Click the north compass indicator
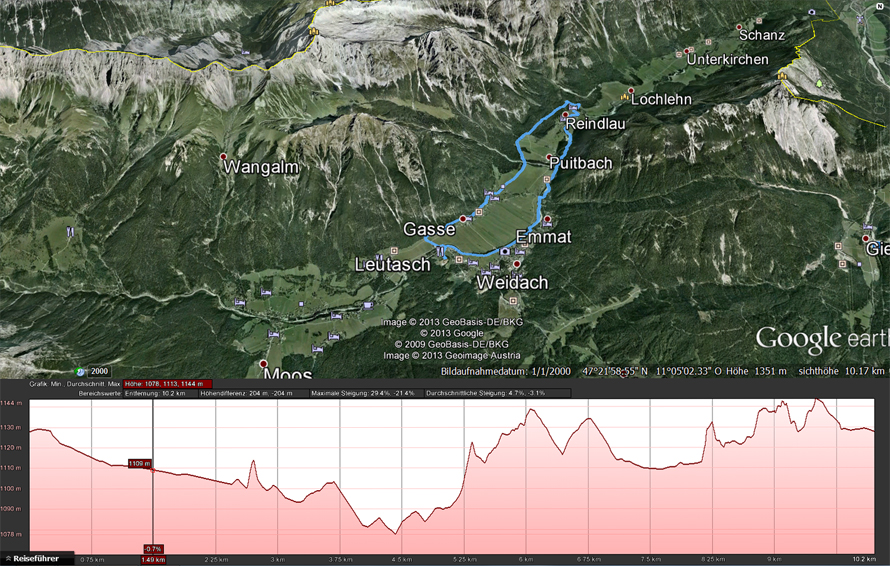 click(x=880, y=6)
